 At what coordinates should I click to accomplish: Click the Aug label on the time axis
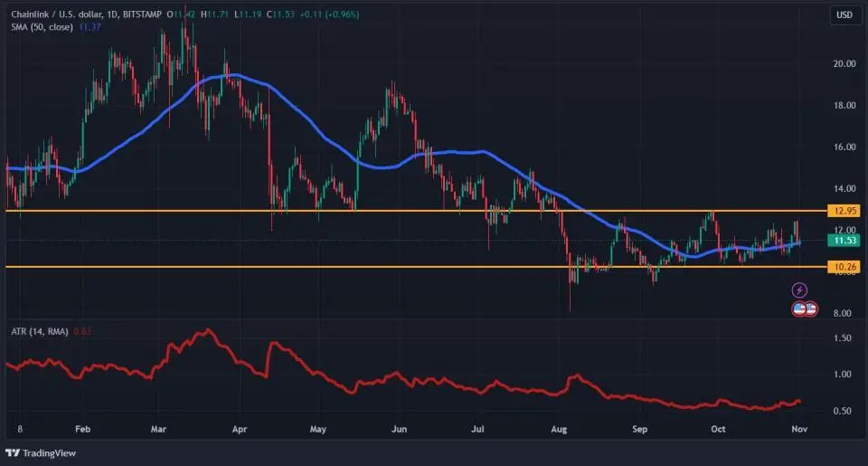pyautogui.click(x=560, y=430)
